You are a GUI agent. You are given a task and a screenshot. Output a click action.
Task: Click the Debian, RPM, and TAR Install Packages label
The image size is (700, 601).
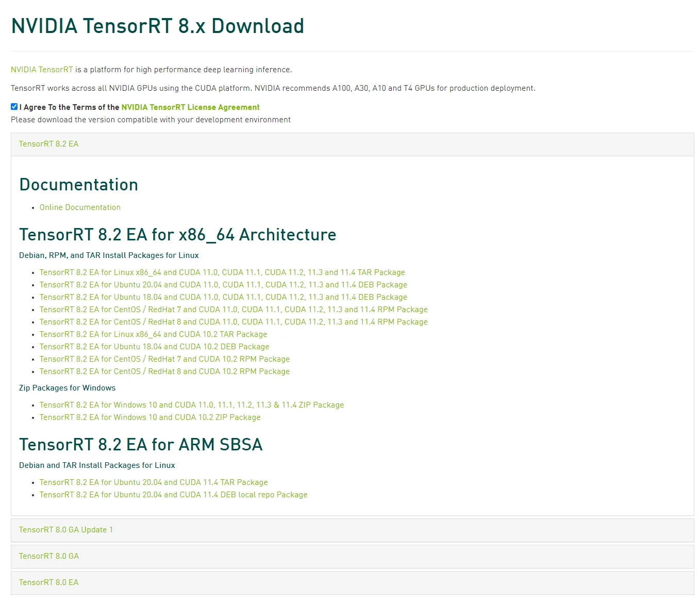click(x=109, y=255)
